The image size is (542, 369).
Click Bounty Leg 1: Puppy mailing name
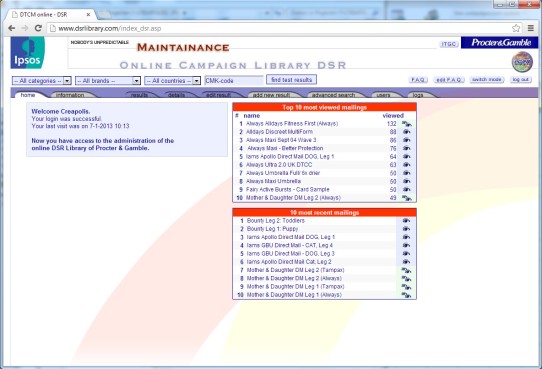pos(272,229)
